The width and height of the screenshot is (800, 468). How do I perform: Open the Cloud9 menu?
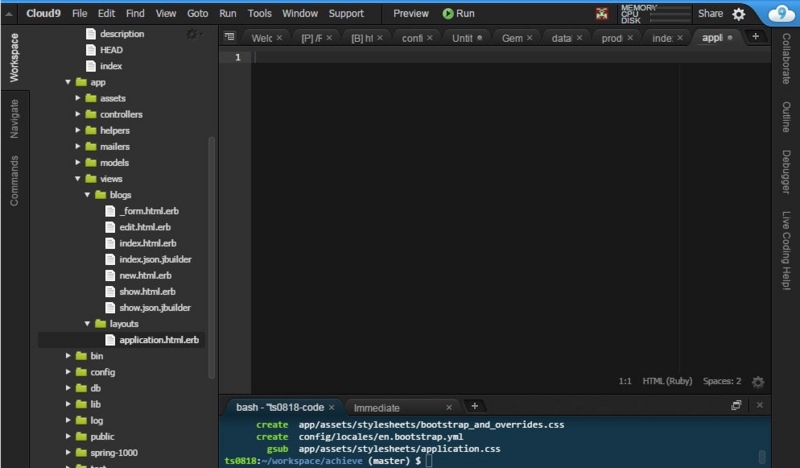click(43, 14)
